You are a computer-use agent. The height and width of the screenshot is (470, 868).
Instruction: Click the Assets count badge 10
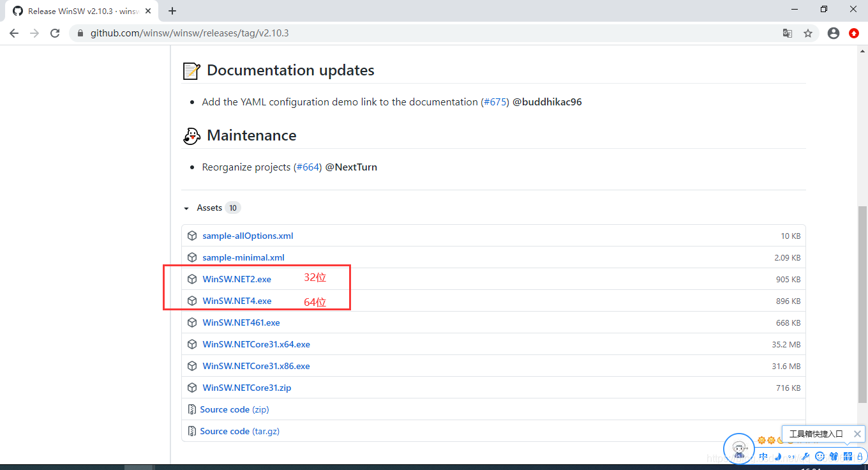pyautogui.click(x=233, y=208)
